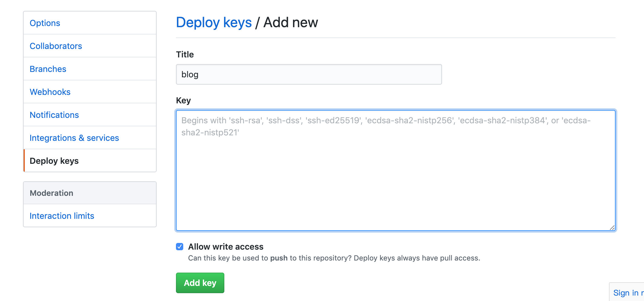The width and height of the screenshot is (644, 301).
Task: Open Interaction limits page
Action: pos(62,216)
